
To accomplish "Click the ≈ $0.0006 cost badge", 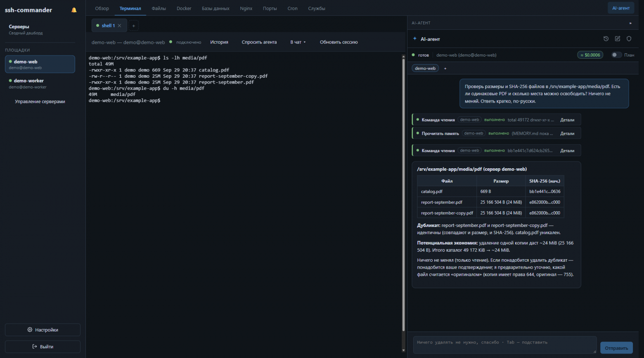I will pyautogui.click(x=590, y=55).
